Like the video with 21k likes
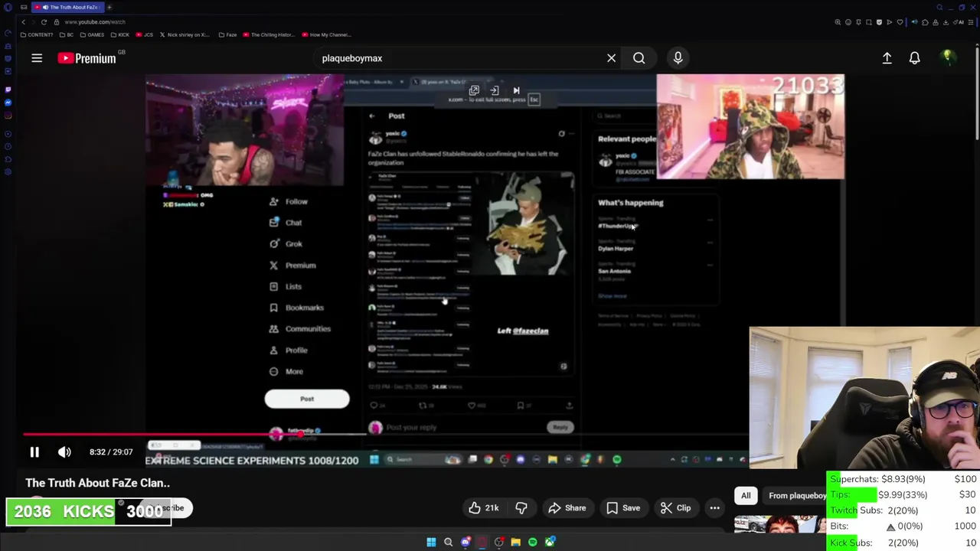The width and height of the screenshot is (980, 551). coord(483,508)
